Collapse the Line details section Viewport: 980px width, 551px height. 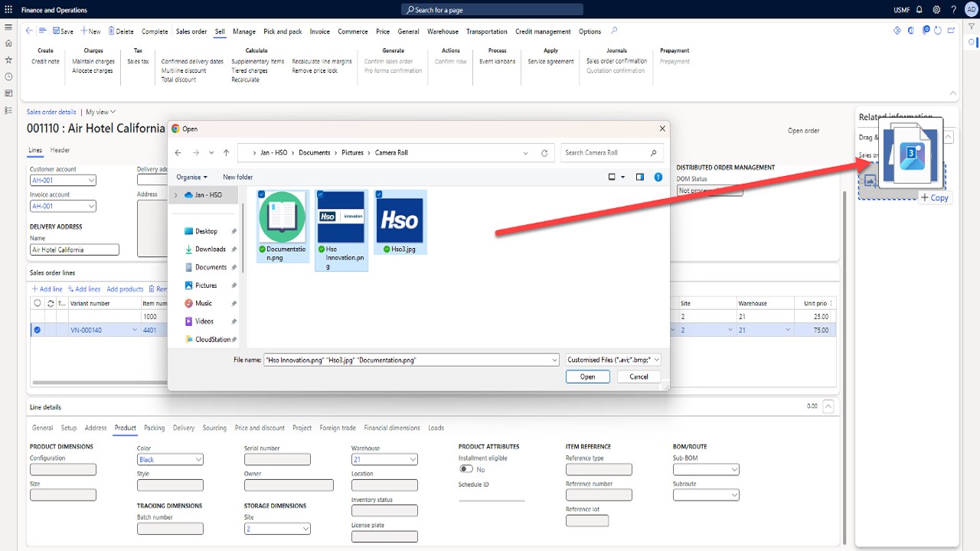(828, 407)
